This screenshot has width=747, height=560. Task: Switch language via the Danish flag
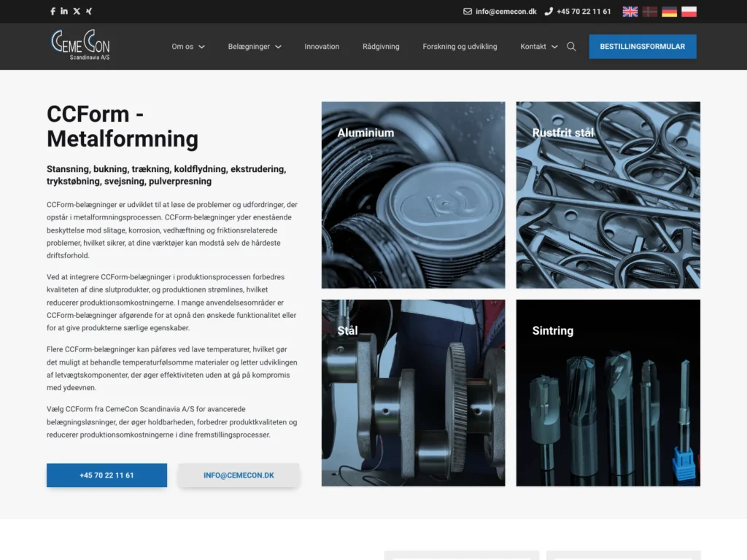(x=650, y=12)
